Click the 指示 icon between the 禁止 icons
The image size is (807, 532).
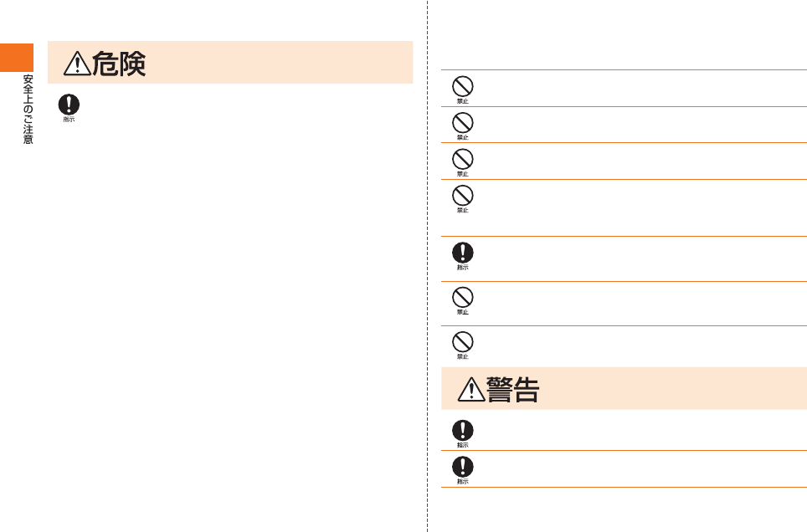pos(463,256)
